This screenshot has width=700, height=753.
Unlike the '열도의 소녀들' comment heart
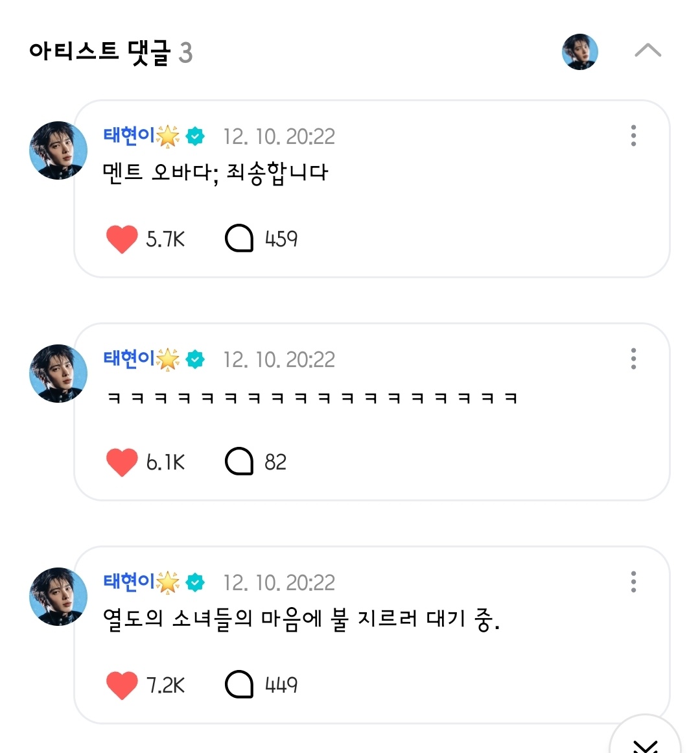122,686
